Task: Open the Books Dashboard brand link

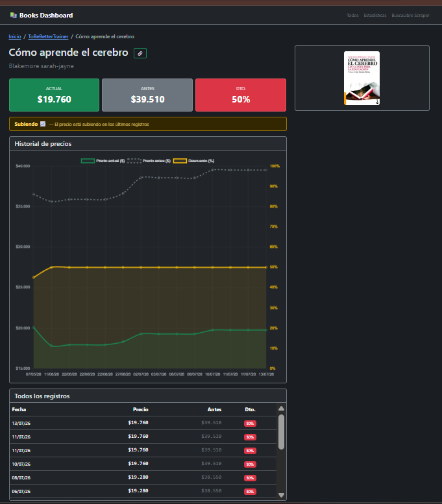Action: point(42,15)
